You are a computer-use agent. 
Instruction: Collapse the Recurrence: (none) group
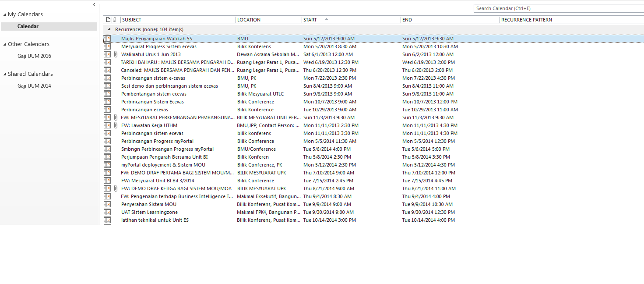(x=109, y=29)
